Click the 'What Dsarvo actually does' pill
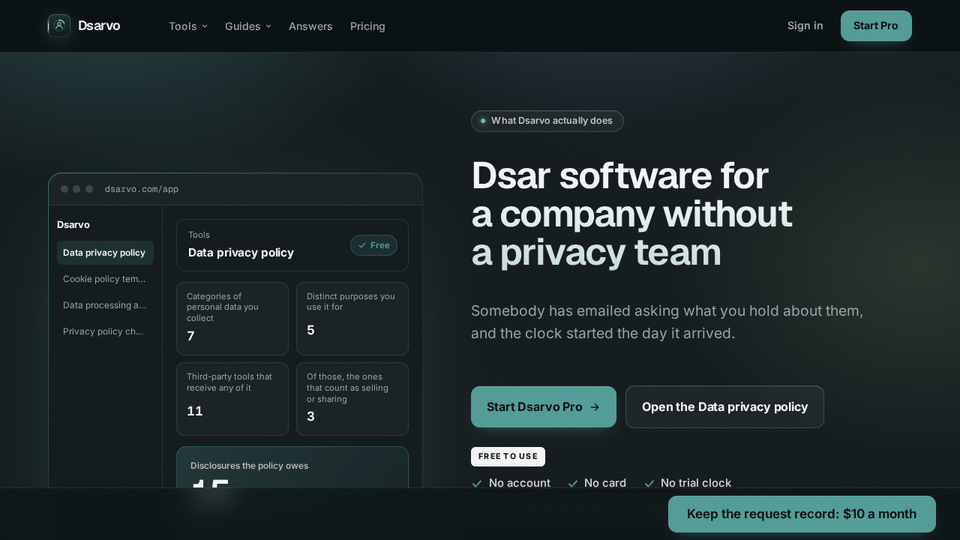This screenshot has width=960, height=540. pos(547,121)
